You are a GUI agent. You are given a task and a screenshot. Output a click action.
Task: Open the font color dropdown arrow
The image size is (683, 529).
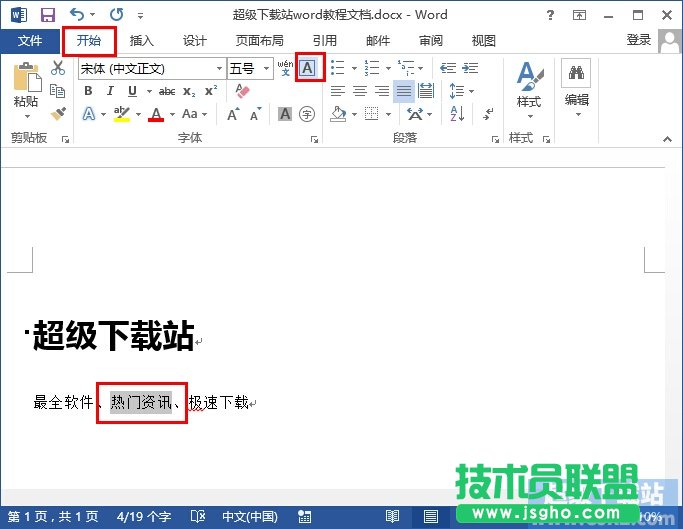pos(170,114)
